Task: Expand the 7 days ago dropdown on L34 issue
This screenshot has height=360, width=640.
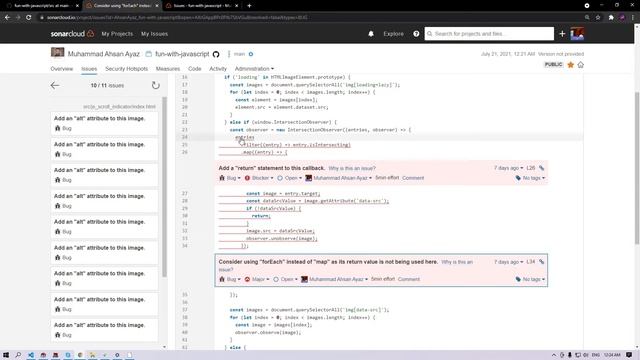Action: 509,262
